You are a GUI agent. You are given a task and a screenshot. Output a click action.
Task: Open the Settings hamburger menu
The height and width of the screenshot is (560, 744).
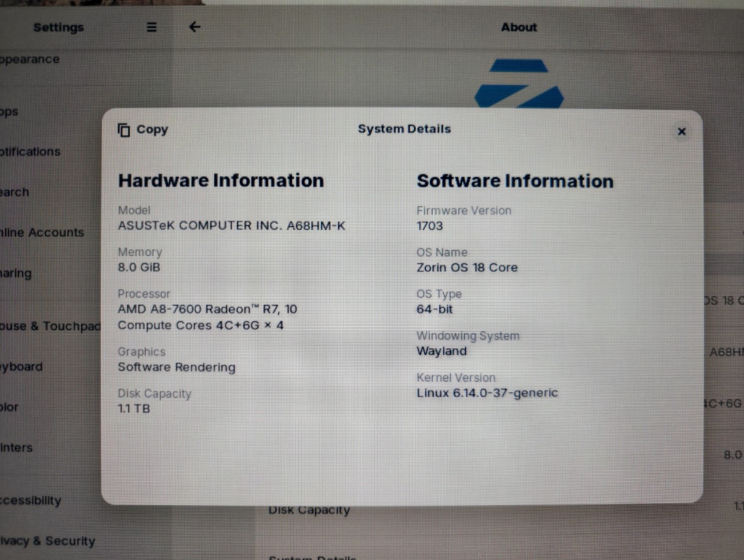[x=151, y=27]
